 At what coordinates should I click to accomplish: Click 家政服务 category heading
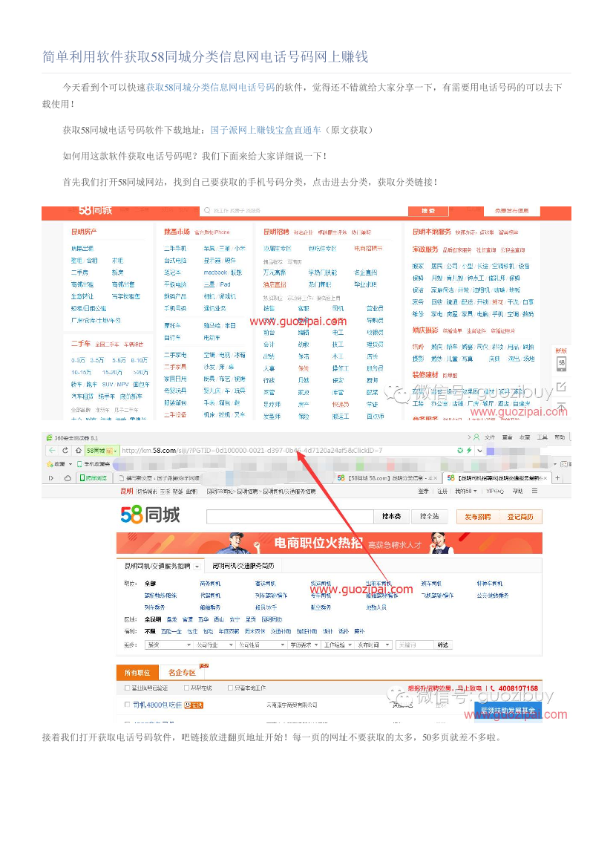point(425,249)
